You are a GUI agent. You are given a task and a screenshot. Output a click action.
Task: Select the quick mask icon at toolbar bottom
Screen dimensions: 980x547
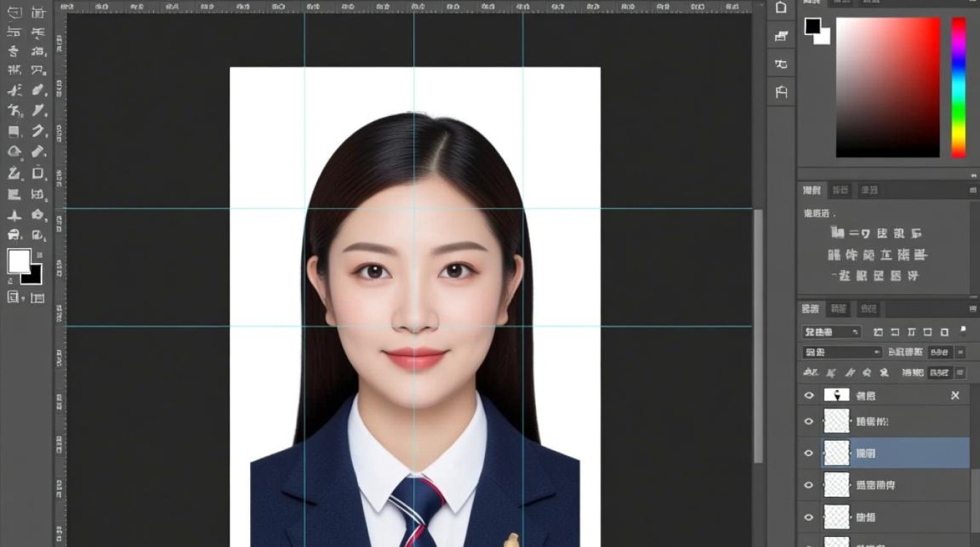tap(14, 297)
